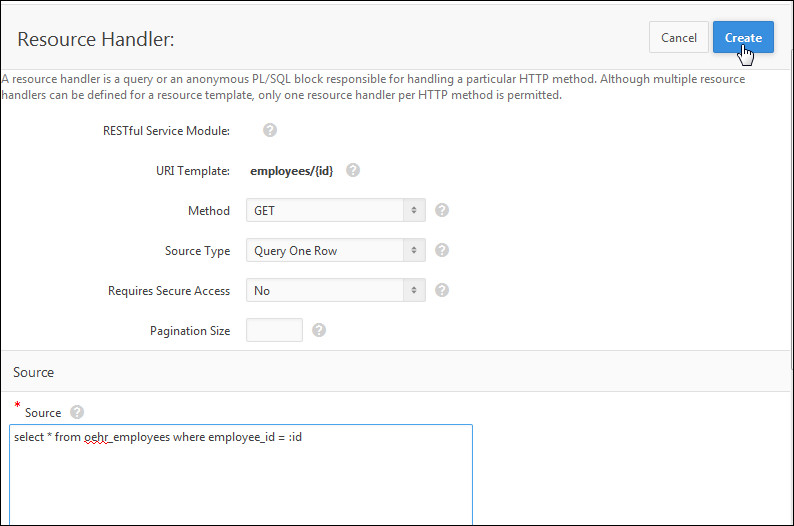Viewport: 794px width, 526px height.
Task: Open help for URI Template field
Action: [x=352, y=170]
